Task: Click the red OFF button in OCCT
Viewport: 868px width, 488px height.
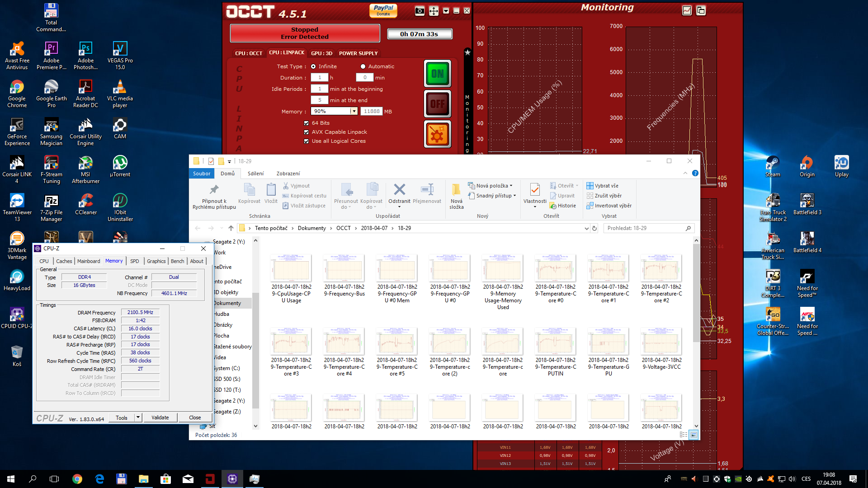Action: 437,104
